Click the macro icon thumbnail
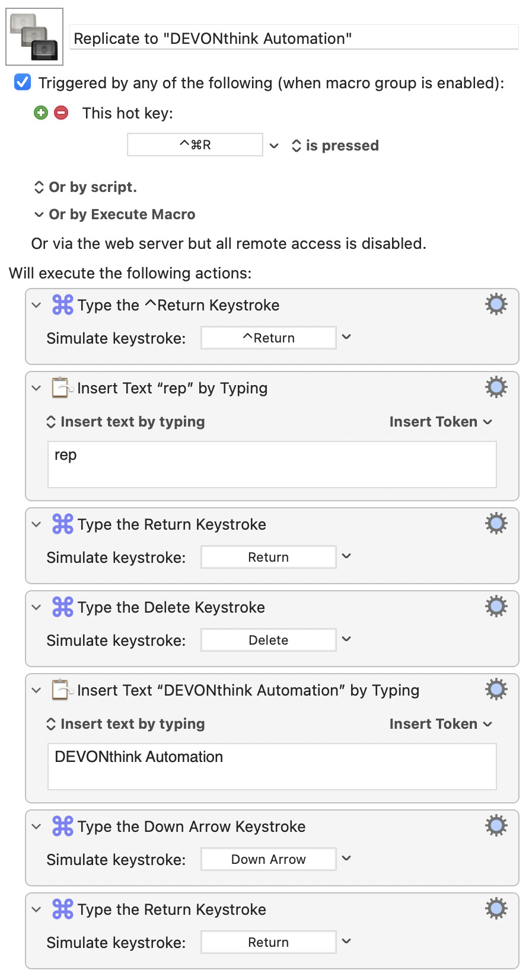Screen dimensions: 529x980 click(34, 37)
